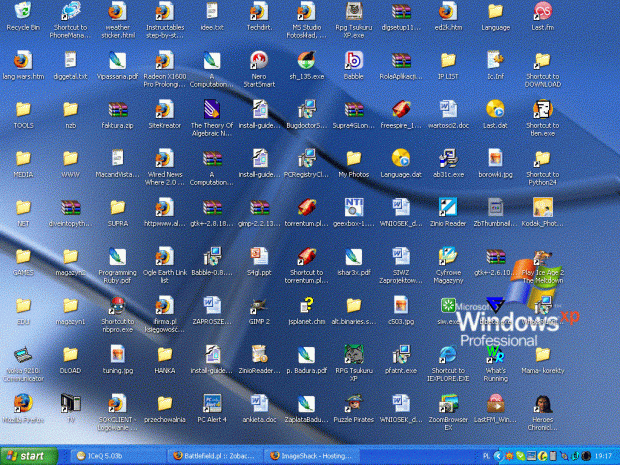Open the My Photos folder

pyautogui.click(x=353, y=158)
